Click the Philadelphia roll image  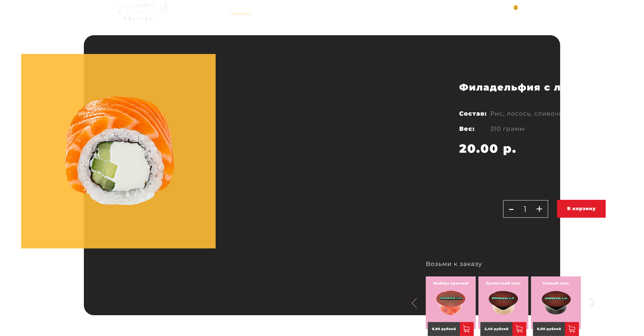coord(120,151)
